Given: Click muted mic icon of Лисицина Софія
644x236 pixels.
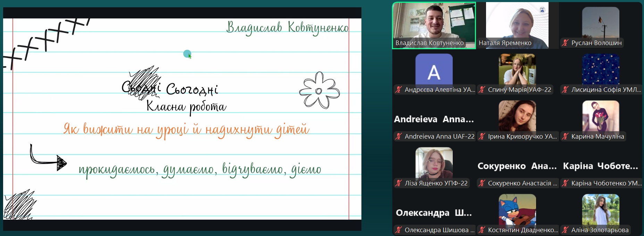Looking at the screenshot, I should point(565,90).
